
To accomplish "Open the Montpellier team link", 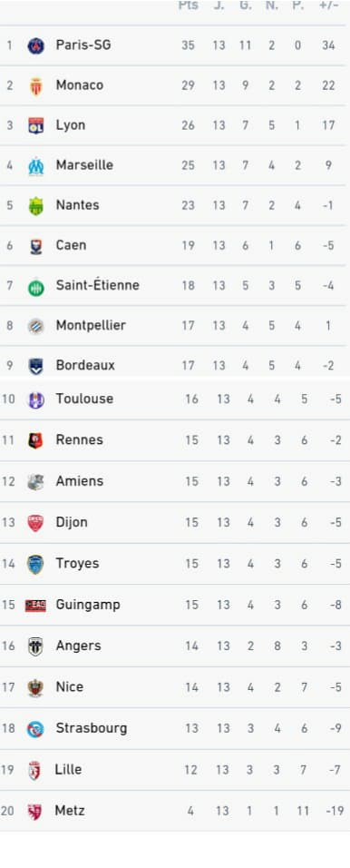I will coord(91,325).
